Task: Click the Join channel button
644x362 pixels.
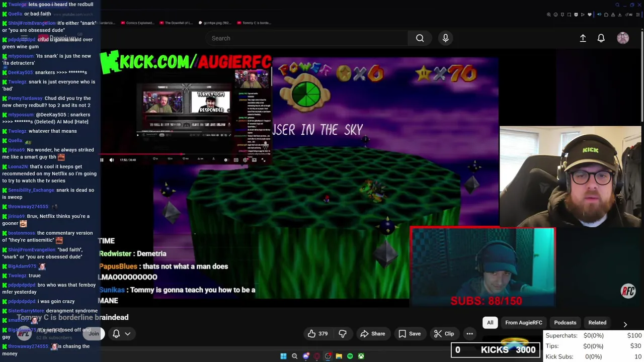Action: coord(94,333)
